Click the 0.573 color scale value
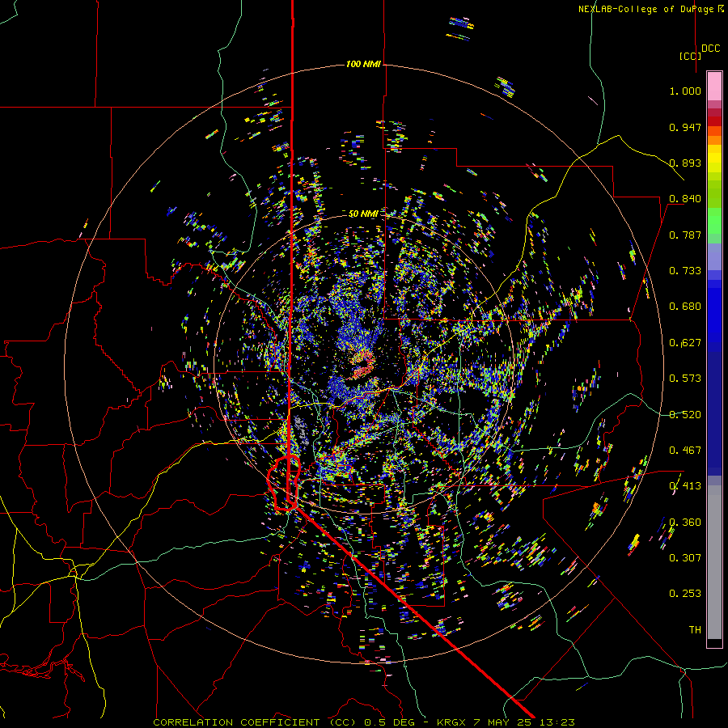728x728 pixels. coord(685,379)
